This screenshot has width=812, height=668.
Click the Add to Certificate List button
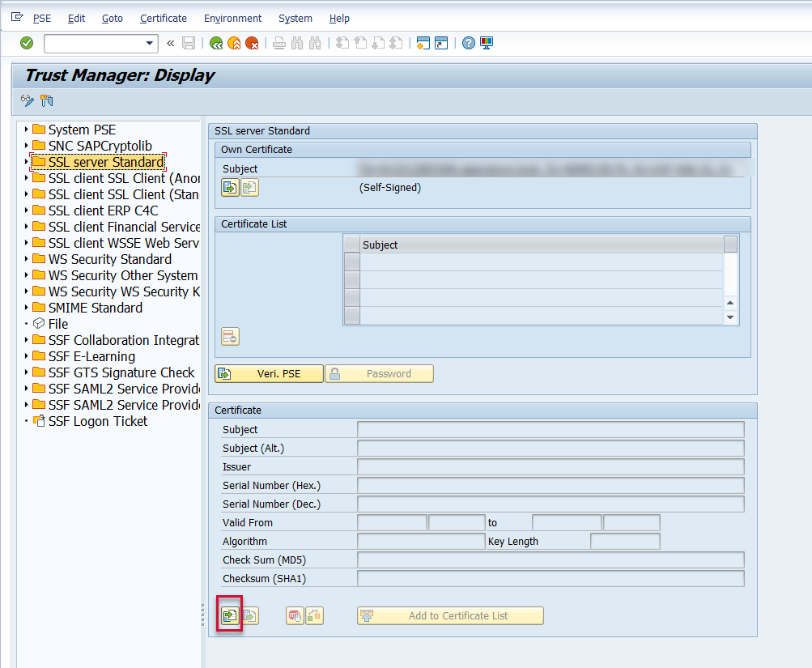point(450,615)
